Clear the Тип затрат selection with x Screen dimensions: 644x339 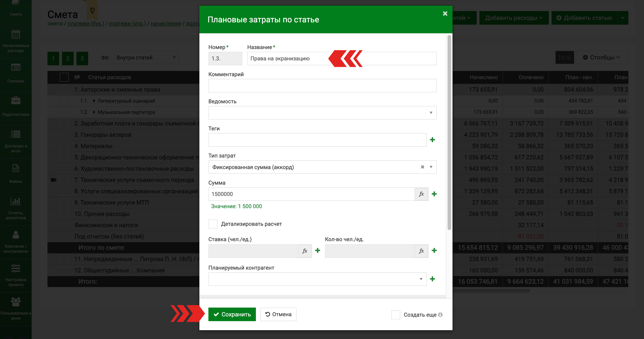422,167
